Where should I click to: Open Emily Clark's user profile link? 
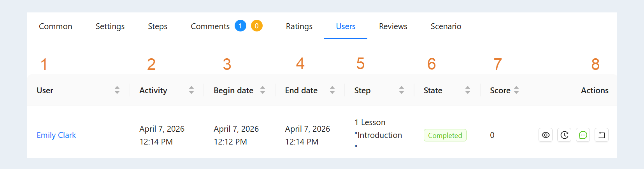tap(56, 135)
